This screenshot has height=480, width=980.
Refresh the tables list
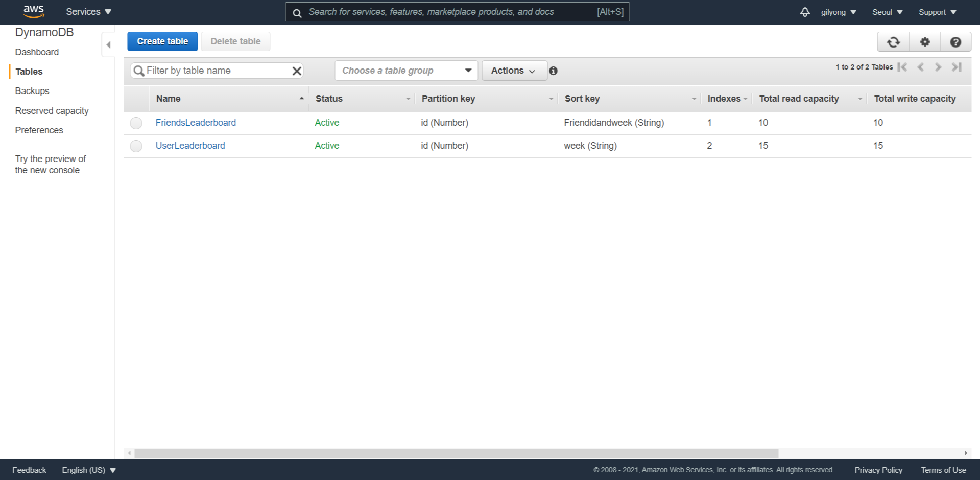tap(893, 42)
